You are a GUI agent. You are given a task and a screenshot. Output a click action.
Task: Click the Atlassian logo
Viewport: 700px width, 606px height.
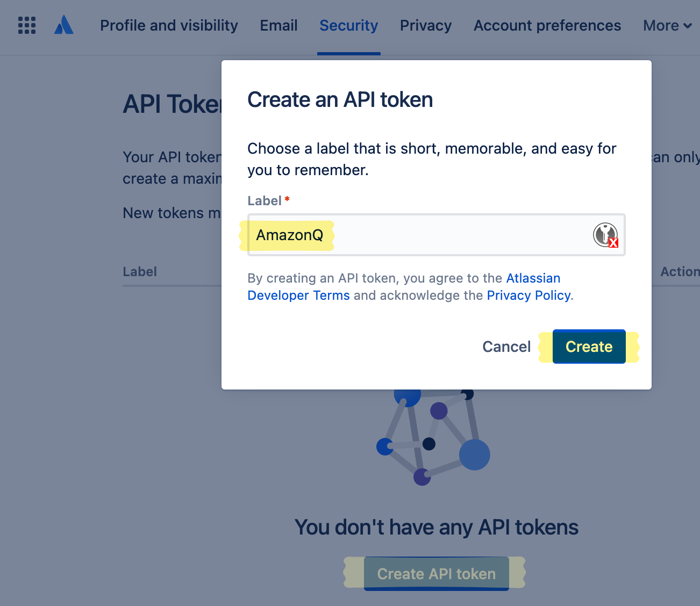pos(63,24)
